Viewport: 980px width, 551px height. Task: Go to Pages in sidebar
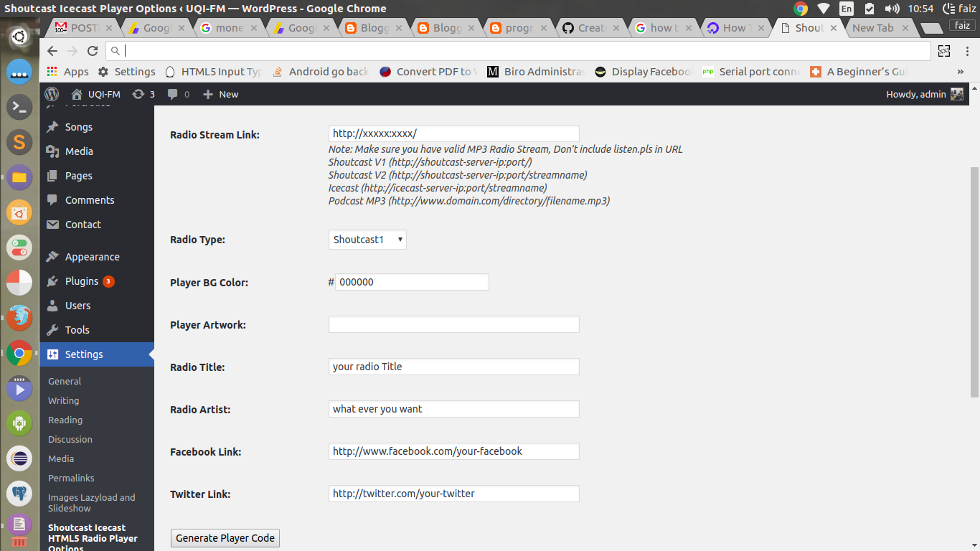79,176
